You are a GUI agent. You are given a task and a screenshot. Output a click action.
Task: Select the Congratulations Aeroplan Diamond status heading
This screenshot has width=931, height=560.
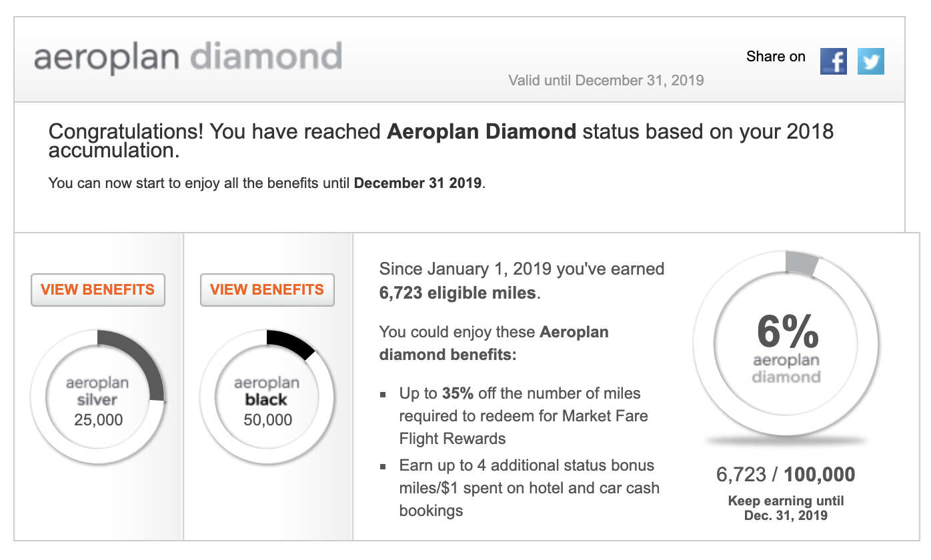pyautogui.click(x=441, y=140)
